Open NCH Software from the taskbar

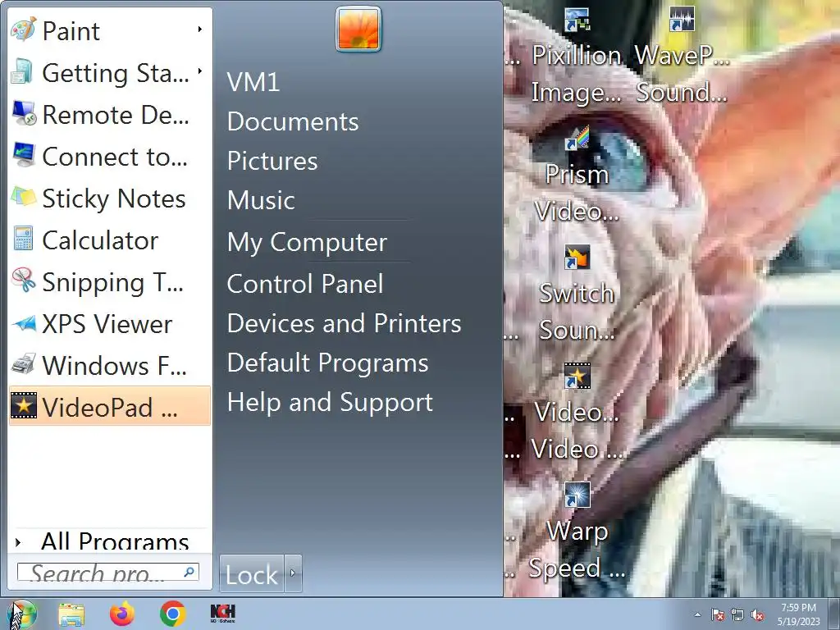223,614
